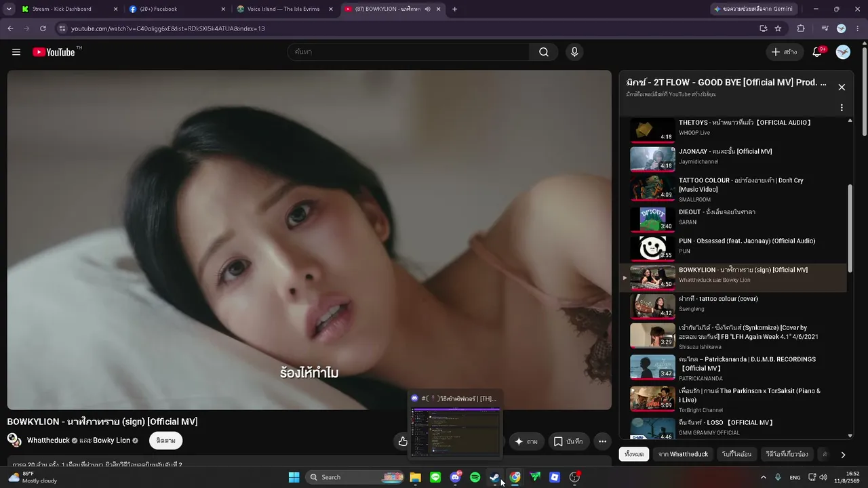868x488 pixels.
Task: Bookmark this page with the star icon
Action: click(778, 28)
